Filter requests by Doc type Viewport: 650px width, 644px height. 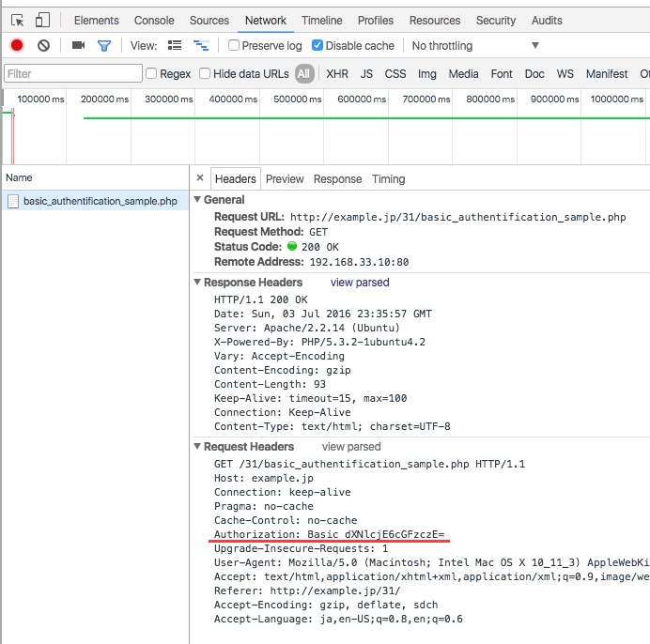(x=534, y=74)
